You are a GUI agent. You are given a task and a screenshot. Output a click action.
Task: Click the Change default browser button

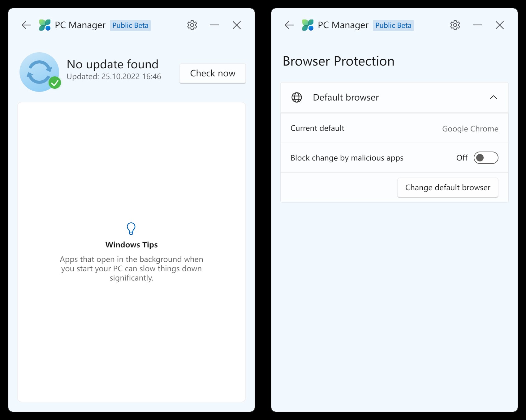448,187
